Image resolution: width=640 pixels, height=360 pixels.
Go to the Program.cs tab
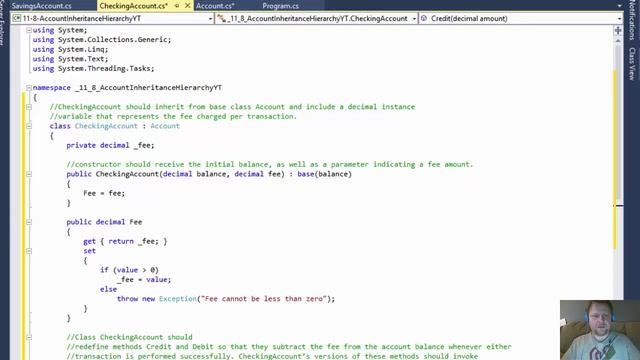tap(280, 6)
